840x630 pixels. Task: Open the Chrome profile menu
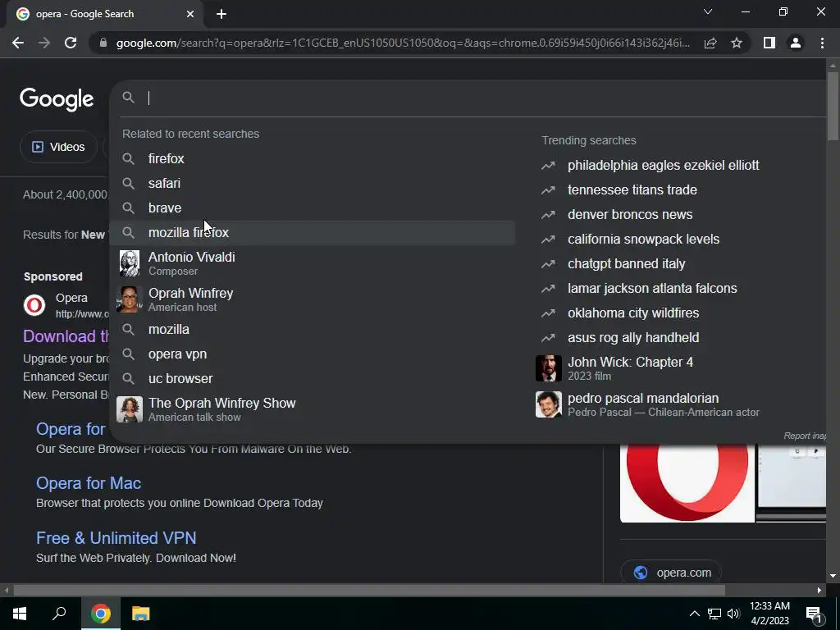point(796,43)
